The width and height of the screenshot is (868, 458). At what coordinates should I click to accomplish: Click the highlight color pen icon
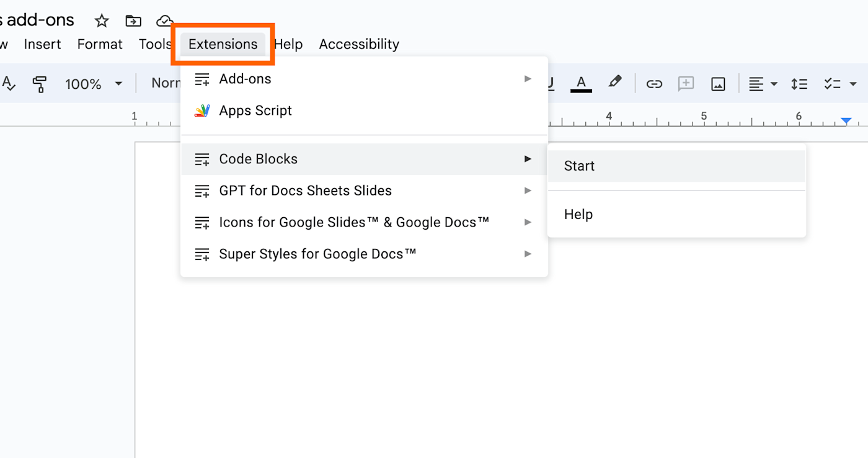614,83
